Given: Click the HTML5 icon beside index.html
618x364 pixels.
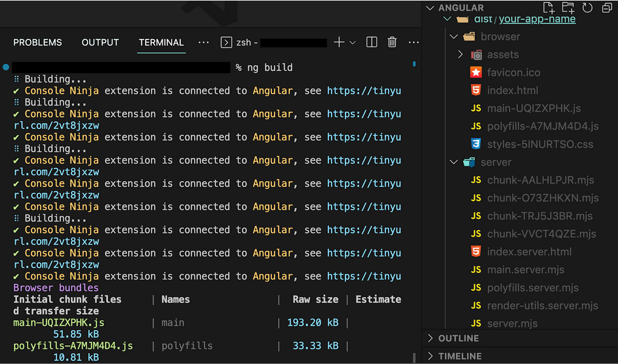Looking at the screenshot, I should [x=476, y=90].
